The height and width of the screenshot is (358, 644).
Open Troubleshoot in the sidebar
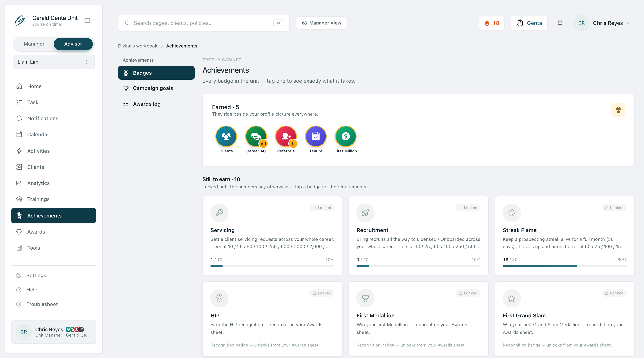pyautogui.click(x=53, y=304)
